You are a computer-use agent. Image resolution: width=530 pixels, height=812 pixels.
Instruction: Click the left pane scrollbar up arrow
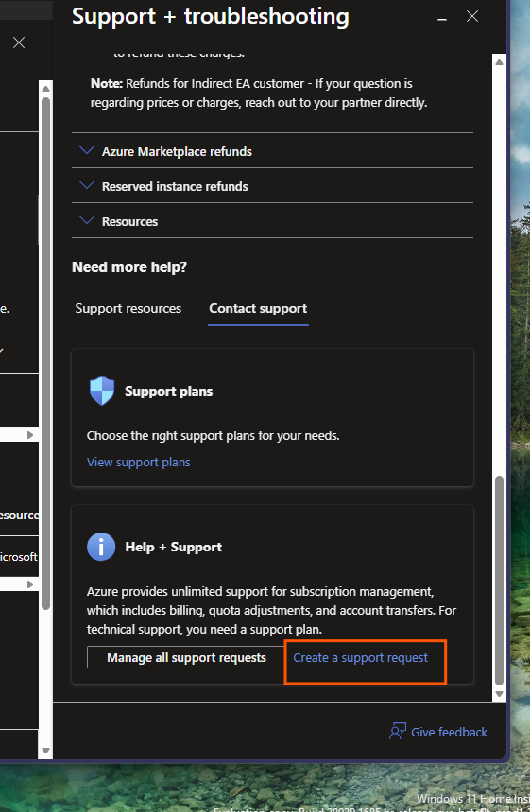pos(45,89)
